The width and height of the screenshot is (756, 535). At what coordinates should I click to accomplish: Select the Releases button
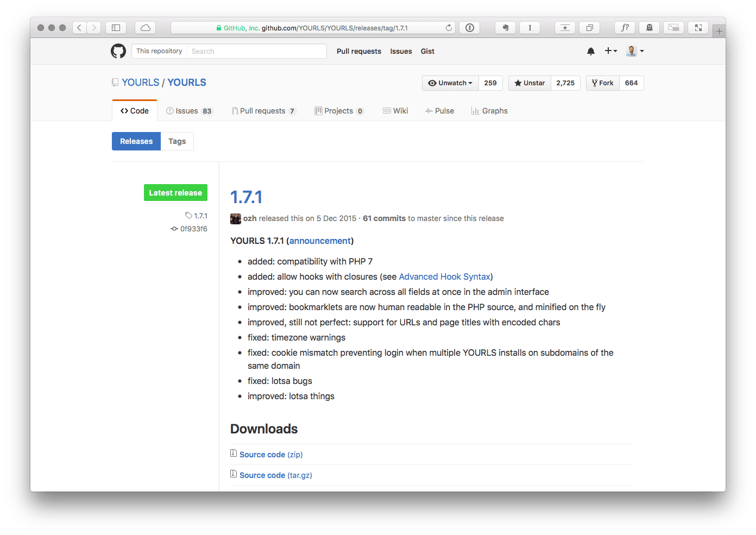click(x=136, y=141)
